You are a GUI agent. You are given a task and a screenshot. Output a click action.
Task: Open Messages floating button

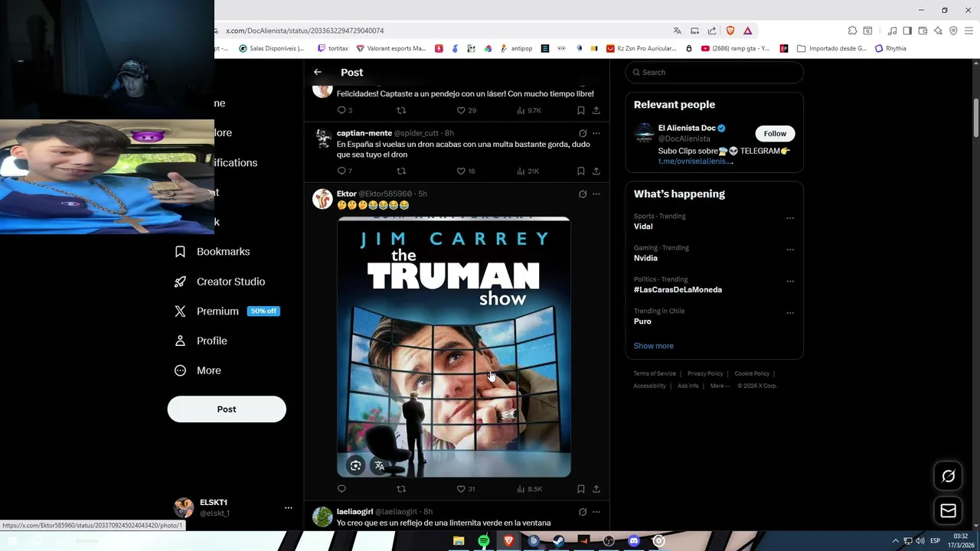click(948, 510)
